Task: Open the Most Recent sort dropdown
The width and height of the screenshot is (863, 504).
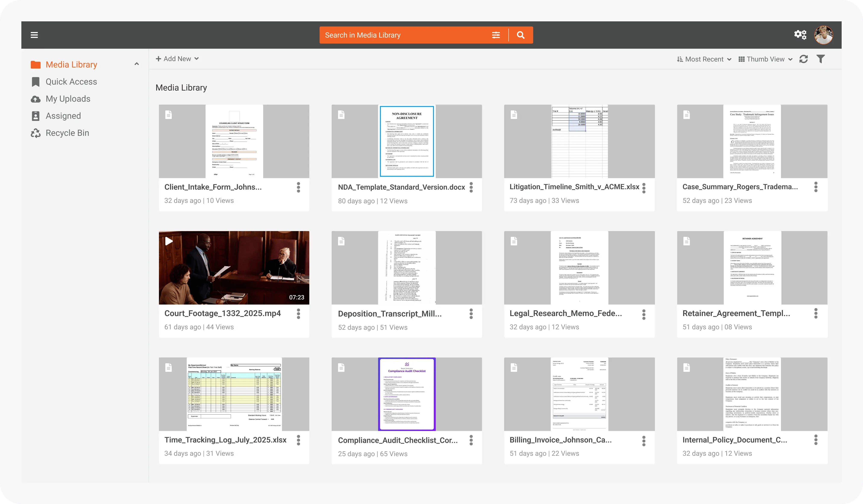Action: point(704,59)
